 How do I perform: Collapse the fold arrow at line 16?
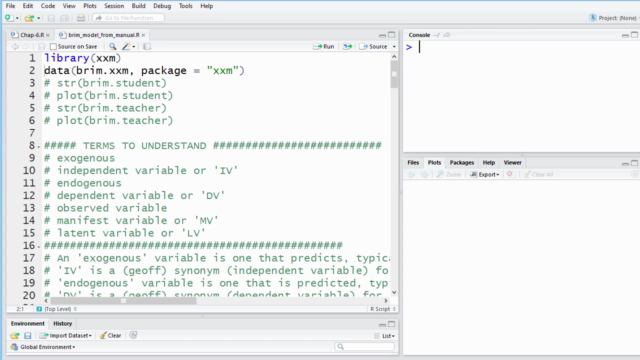click(x=39, y=246)
